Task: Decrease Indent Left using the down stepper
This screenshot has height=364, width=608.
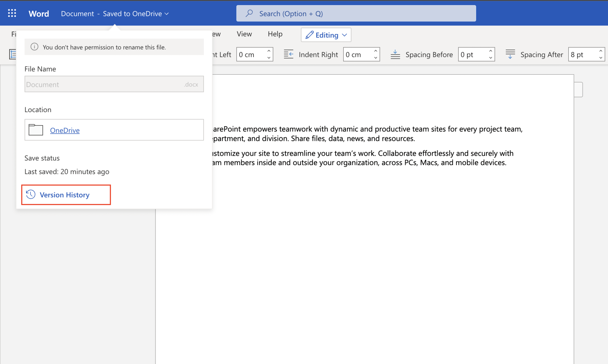Action: click(x=269, y=57)
